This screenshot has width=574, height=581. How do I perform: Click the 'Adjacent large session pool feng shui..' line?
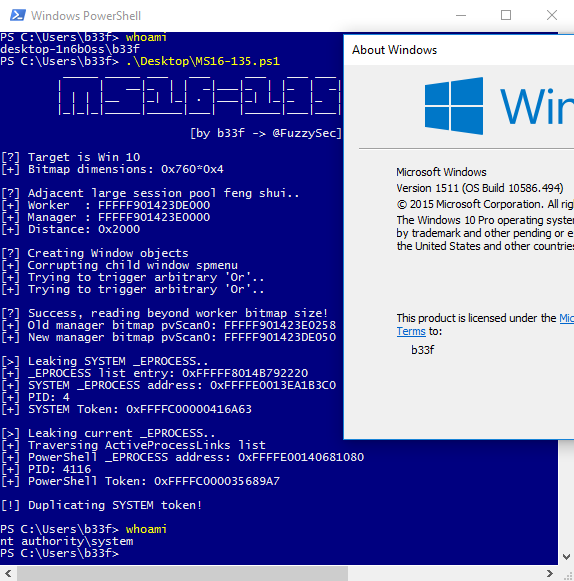pyautogui.click(x=150, y=193)
